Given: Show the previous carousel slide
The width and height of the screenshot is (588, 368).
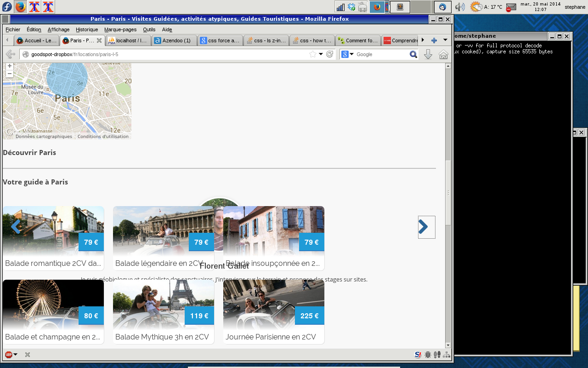Looking at the screenshot, I should point(16,226).
